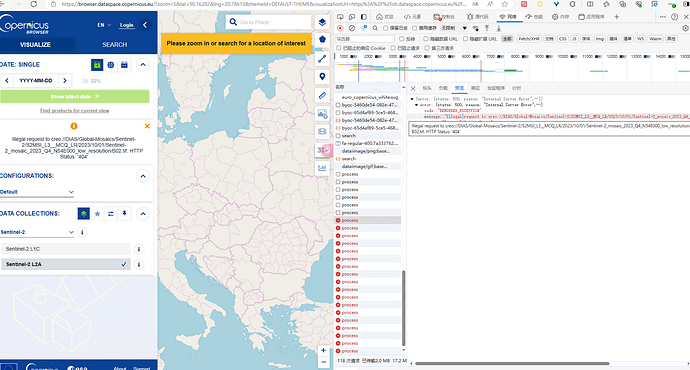Screen dimensions: 690x370
Task: Click the Show latest date button
Action: click(75, 96)
